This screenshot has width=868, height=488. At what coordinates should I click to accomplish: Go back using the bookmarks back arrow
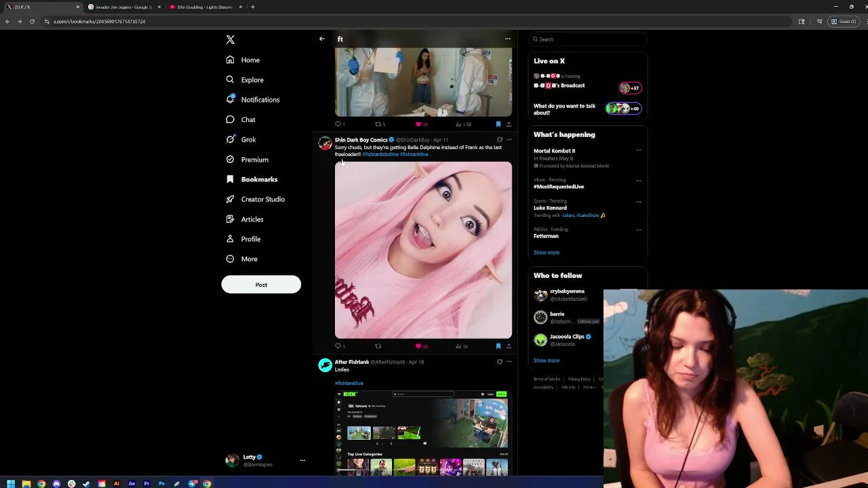(x=322, y=39)
